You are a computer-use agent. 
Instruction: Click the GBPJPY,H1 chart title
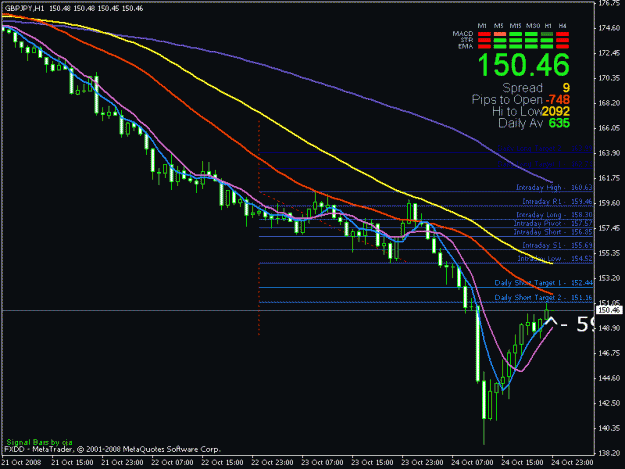click(x=24, y=8)
